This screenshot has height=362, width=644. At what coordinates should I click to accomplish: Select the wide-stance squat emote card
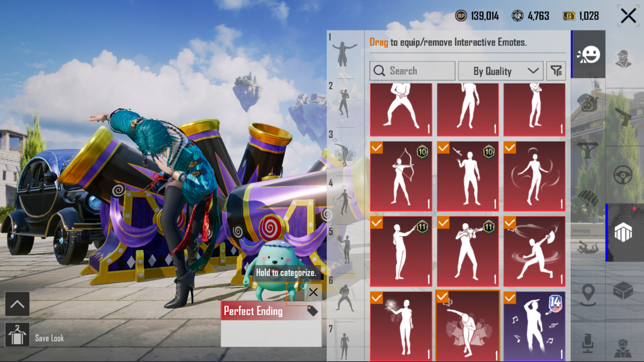coord(401,110)
